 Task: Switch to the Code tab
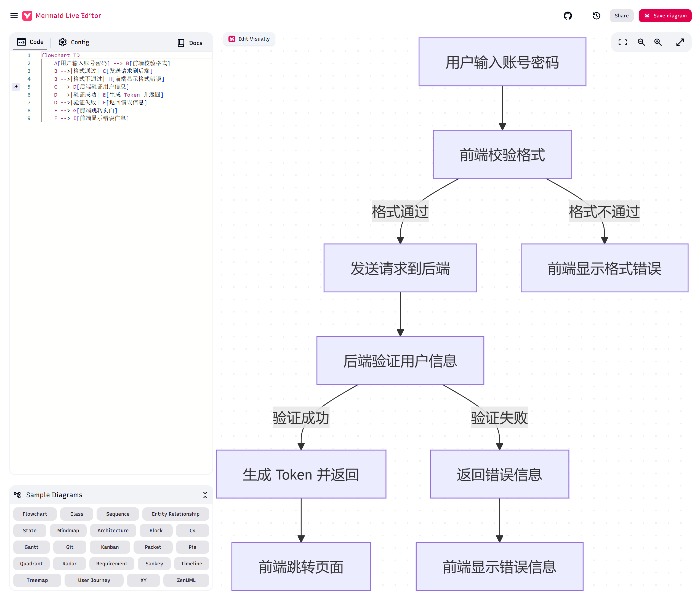coord(30,42)
